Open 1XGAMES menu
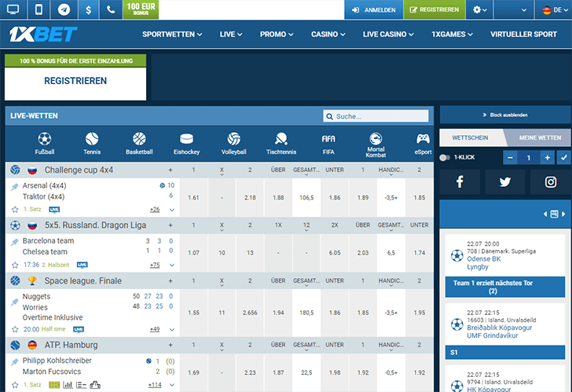This screenshot has height=392, width=572. click(x=452, y=35)
